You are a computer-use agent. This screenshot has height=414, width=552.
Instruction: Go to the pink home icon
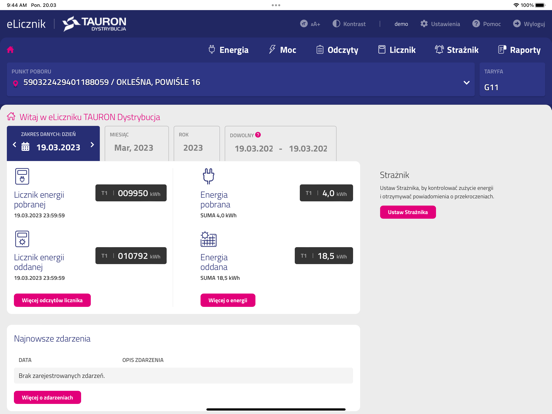10,50
